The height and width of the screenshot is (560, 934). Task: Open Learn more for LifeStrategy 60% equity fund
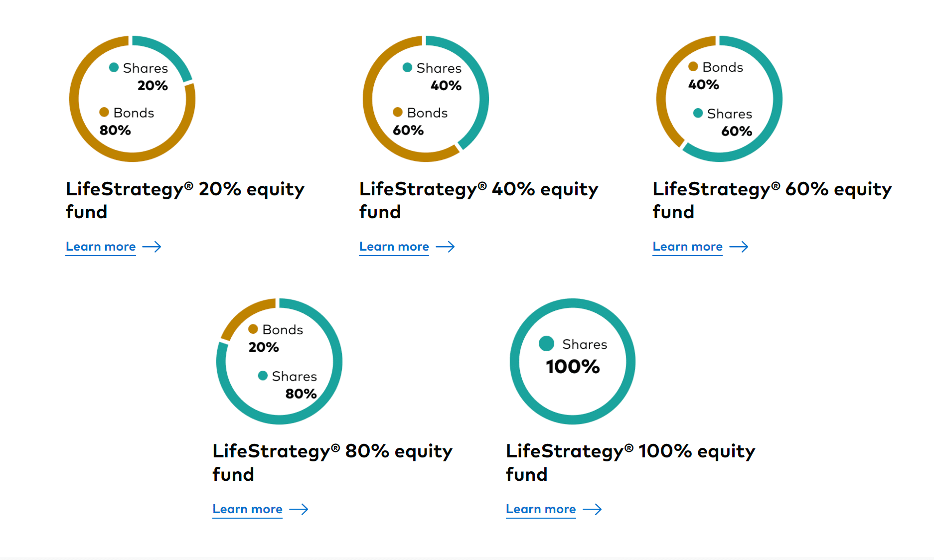click(688, 247)
